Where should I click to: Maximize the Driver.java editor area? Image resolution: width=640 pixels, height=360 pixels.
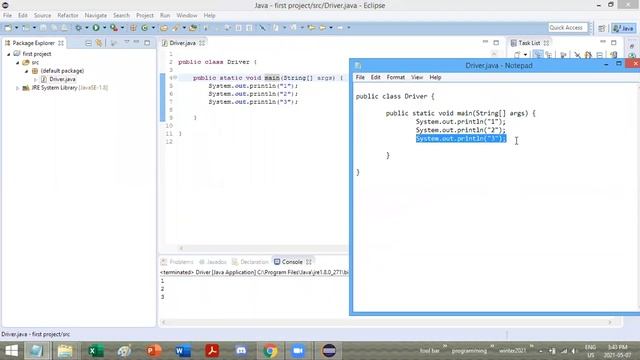(x=496, y=42)
